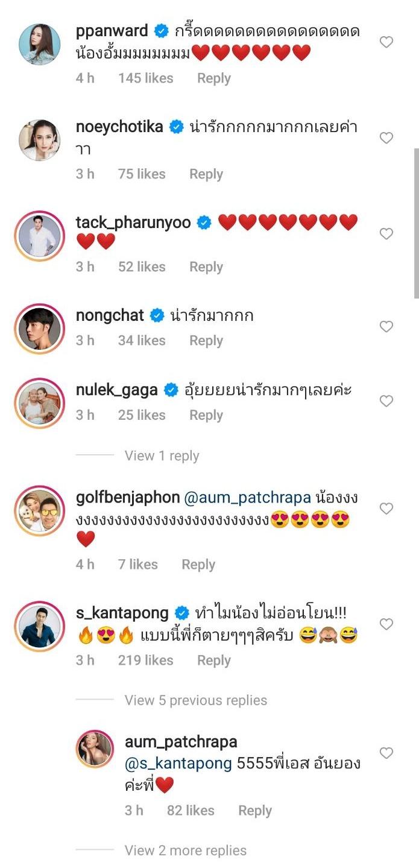Open @s_kantapong mention in aum_patchrapa's reply

coord(178,764)
